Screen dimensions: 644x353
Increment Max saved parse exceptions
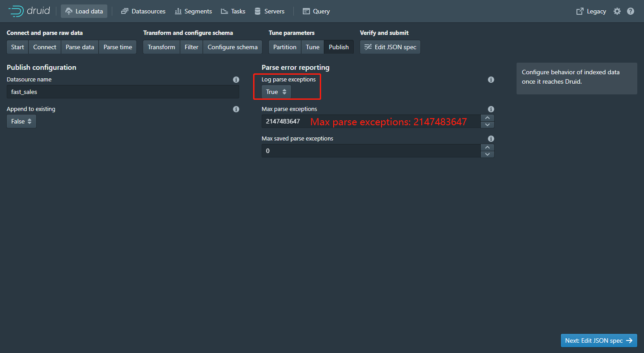click(487, 148)
